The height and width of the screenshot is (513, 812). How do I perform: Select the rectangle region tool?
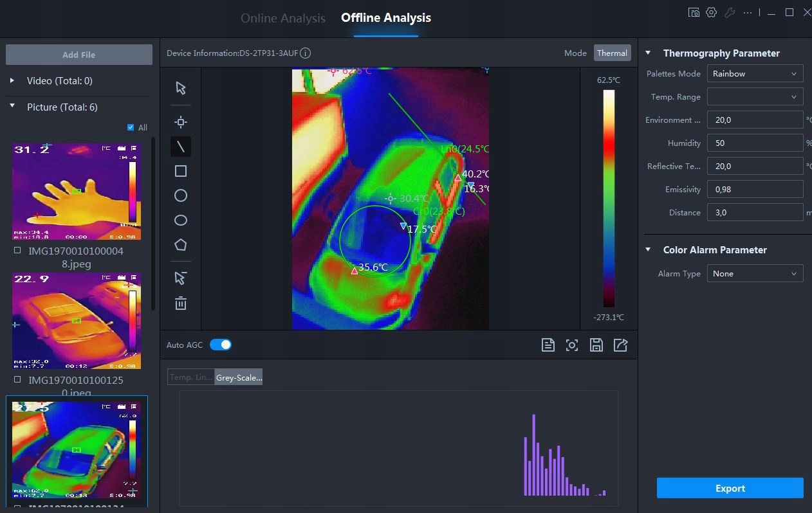coord(181,171)
